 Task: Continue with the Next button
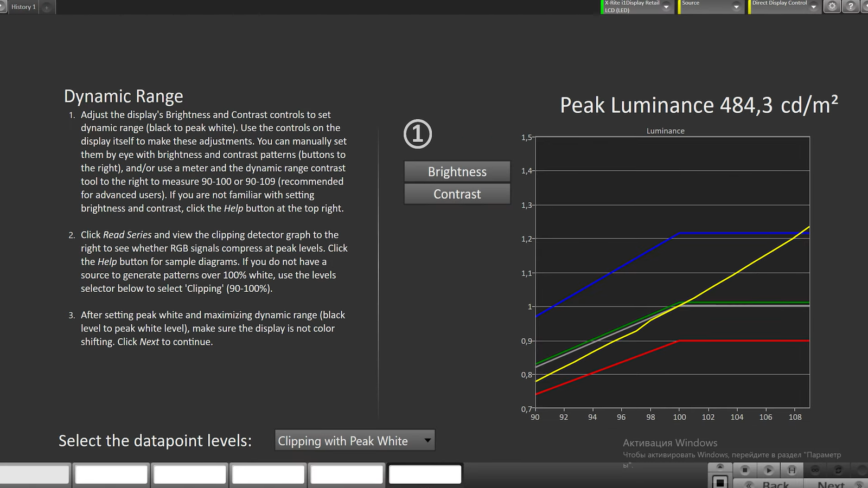click(835, 483)
